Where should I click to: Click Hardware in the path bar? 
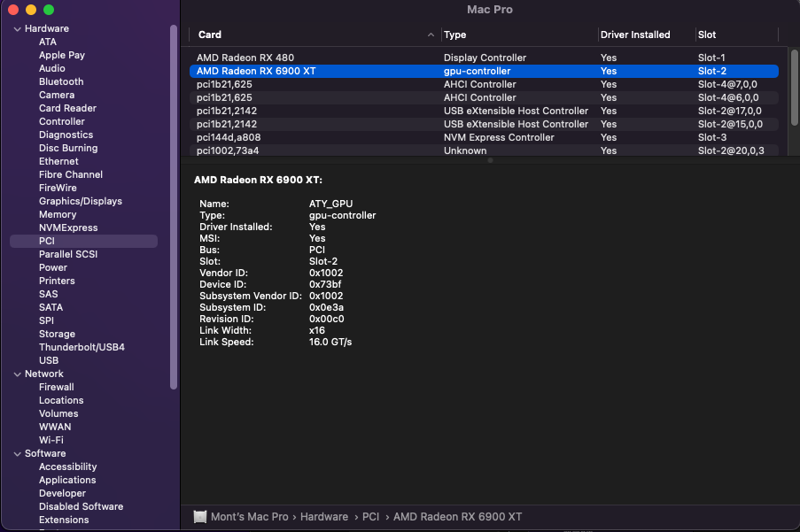324,517
